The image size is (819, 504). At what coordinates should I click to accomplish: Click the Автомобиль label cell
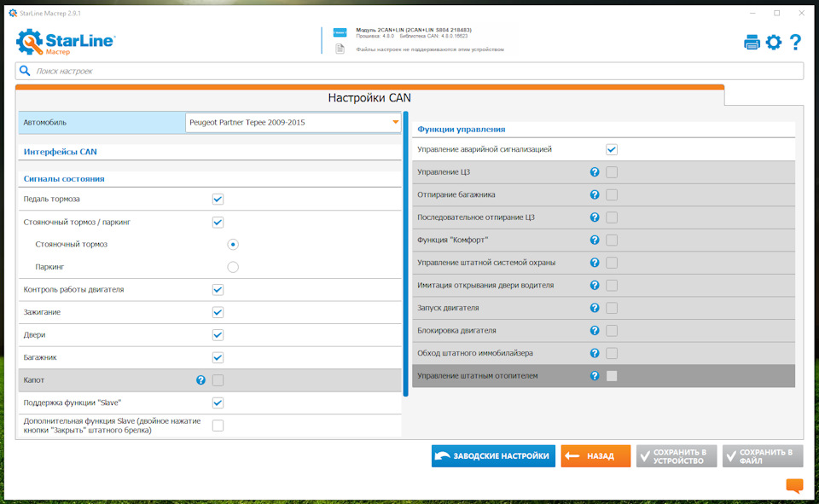(x=102, y=122)
